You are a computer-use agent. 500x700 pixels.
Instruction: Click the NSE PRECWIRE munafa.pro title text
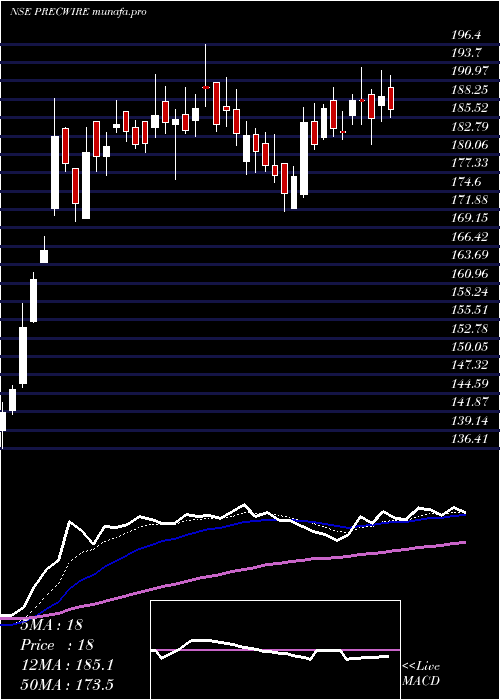click(78, 12)
